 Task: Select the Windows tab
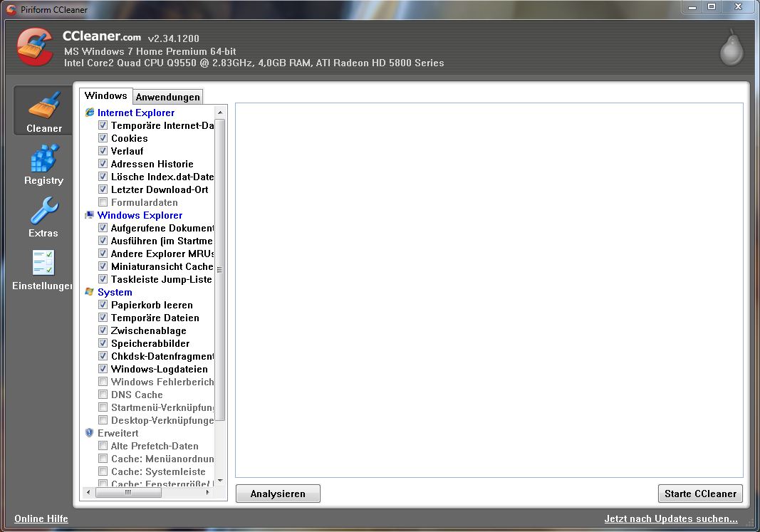105,95
